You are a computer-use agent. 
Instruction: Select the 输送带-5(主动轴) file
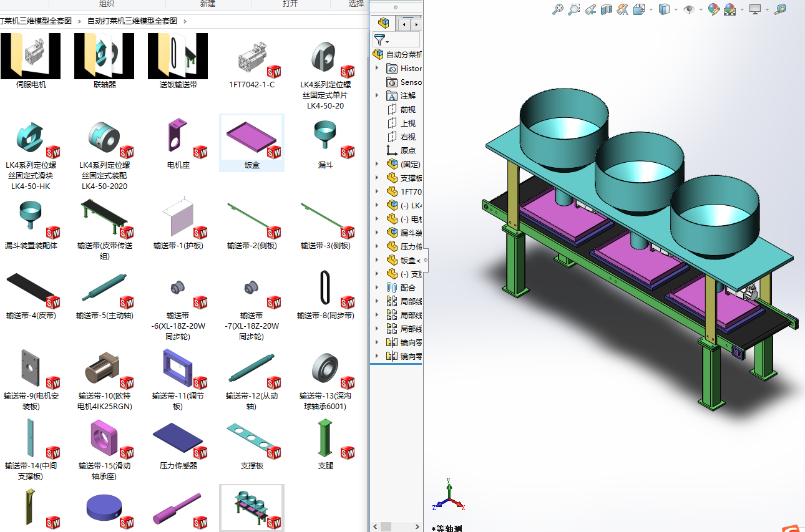105,294
